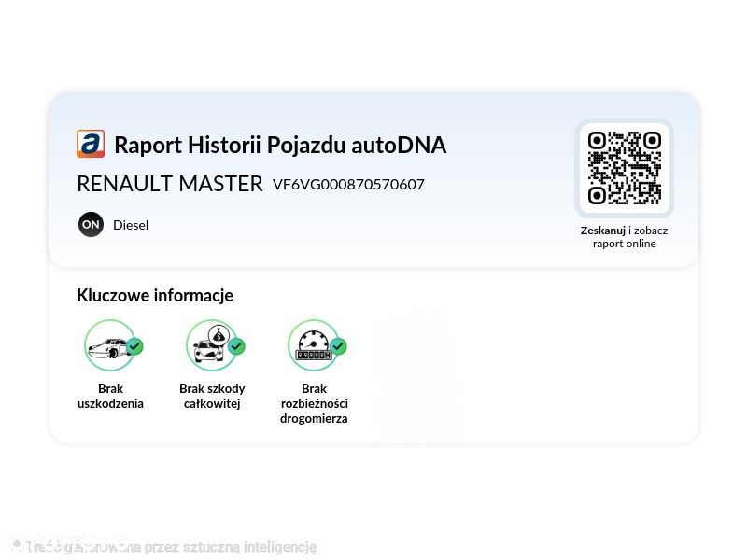The width and height of the screenshot is (747, 560).
Task: Select the odometer discrepancy gauge icon
Action: click(x=317, y=345)
